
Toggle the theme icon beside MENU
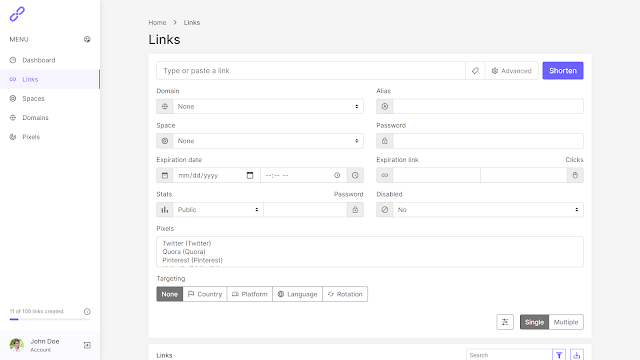(x=87, y=39)
